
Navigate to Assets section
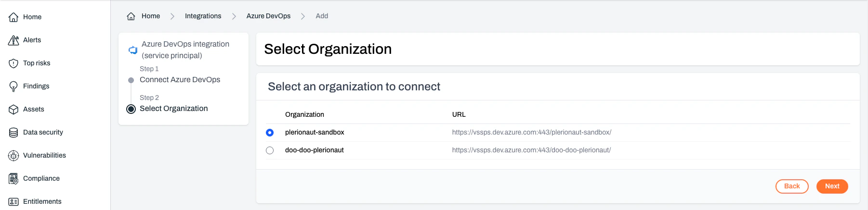point(34,109)
